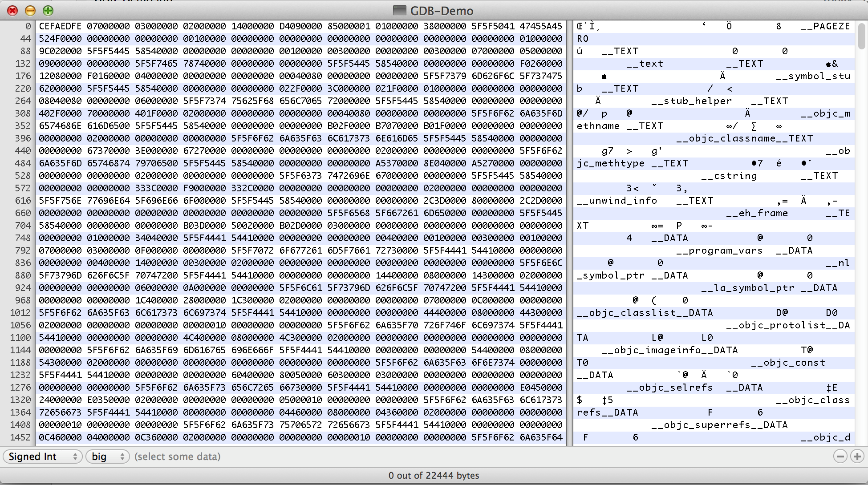Click hex group D4090000 in the first row
Screen dimensions: 868x485
point(300,26)
